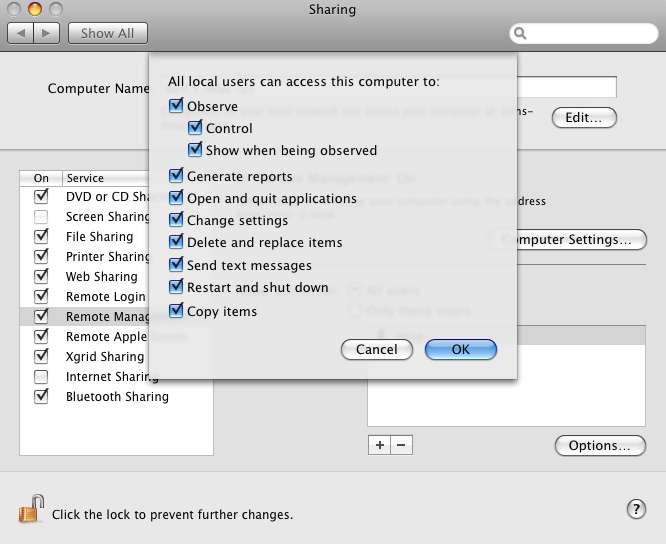Click the Show All button
The width and height of the screenshot is (666, 544).
(x=108, y=33)
